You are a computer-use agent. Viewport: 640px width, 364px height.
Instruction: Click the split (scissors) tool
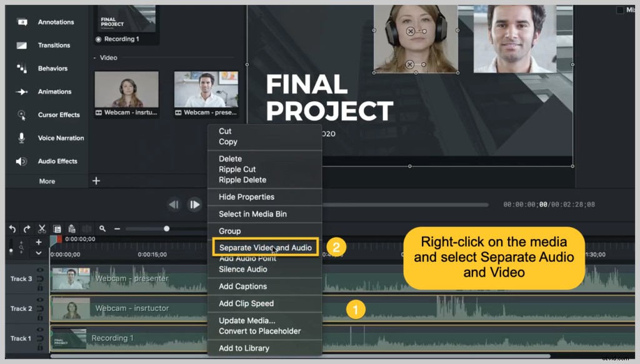point(42,229)
